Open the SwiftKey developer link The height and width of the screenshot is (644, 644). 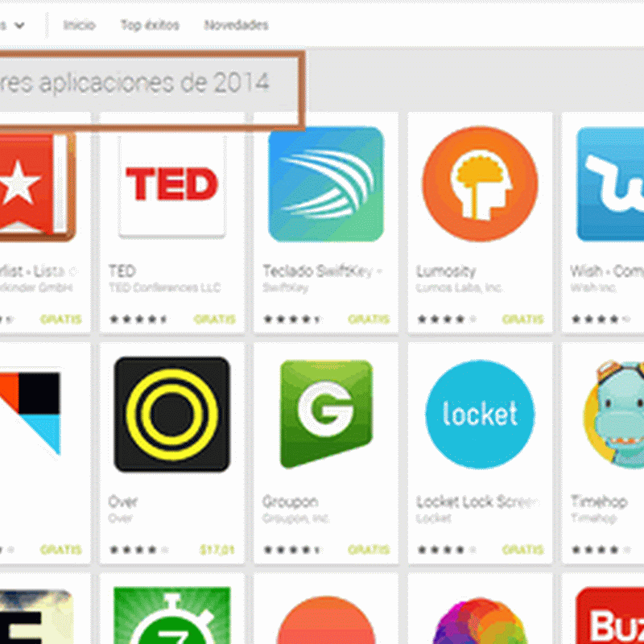click(286, 288)
